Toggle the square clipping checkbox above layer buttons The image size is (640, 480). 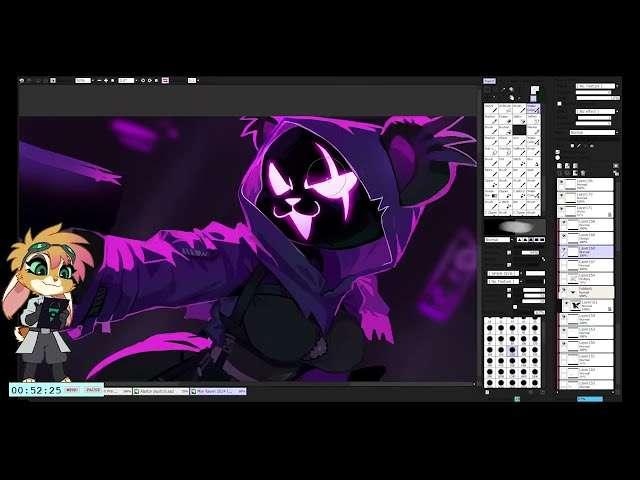coord(558,152)
